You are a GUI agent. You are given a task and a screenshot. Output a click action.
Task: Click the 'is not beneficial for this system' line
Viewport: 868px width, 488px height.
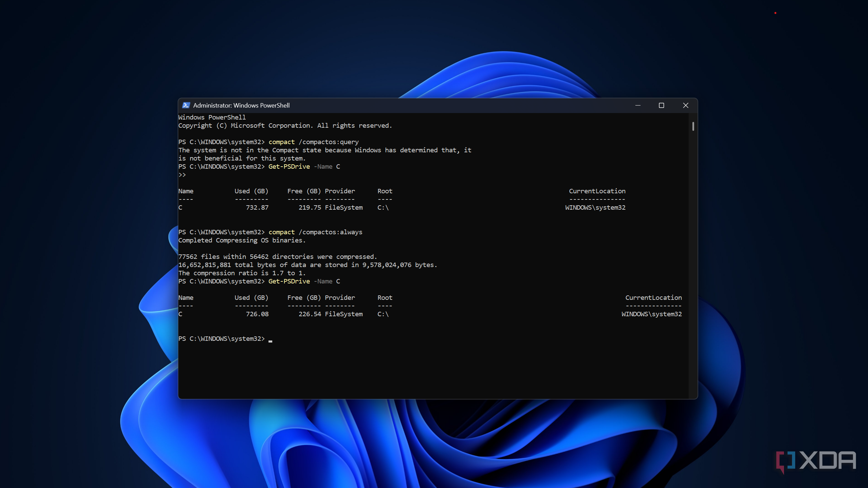click(242, 158)
